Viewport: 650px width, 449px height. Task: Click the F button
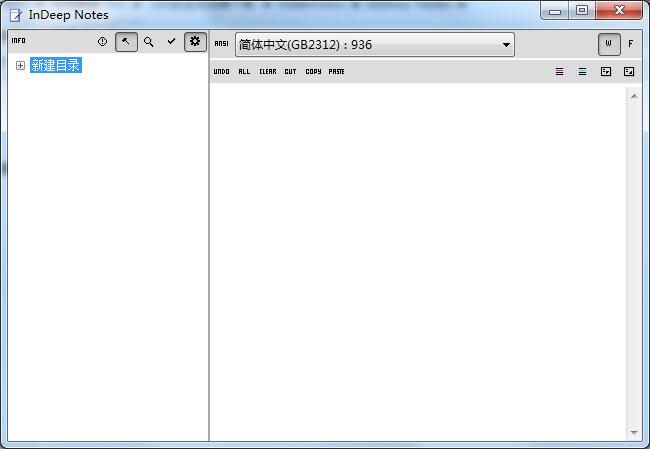tap(631, 44)
